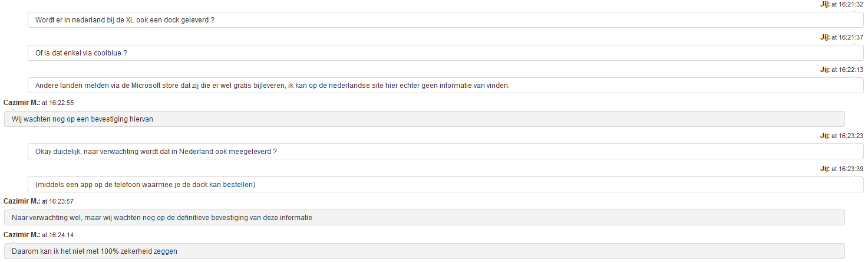Click the "Jij:" label at 16:21:32
The width and height of the screenshot is (868, 262).
click(824, 4)
